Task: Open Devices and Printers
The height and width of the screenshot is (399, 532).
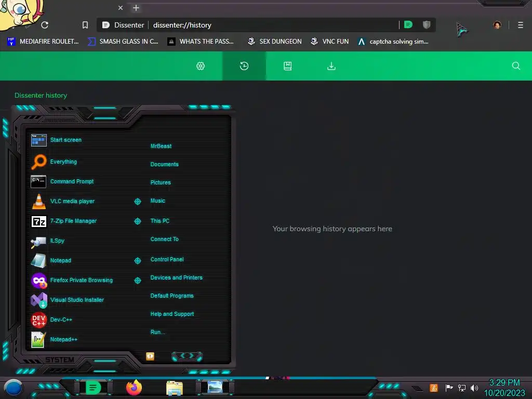Action: pos(177,277)
